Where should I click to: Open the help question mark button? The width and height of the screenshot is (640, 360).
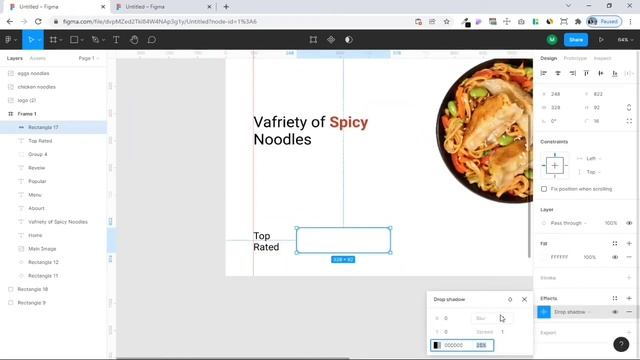[621, 344]
